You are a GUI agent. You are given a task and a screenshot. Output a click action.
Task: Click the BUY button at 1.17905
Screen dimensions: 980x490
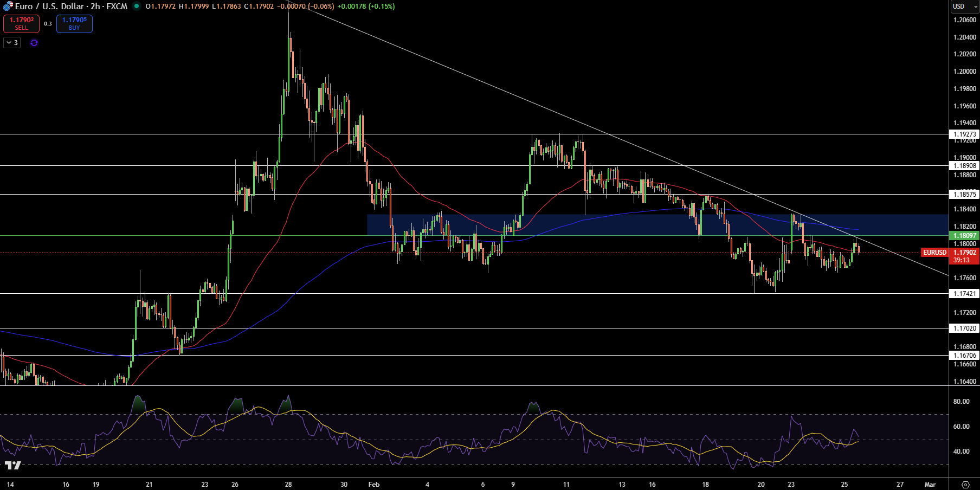point(74,23)
